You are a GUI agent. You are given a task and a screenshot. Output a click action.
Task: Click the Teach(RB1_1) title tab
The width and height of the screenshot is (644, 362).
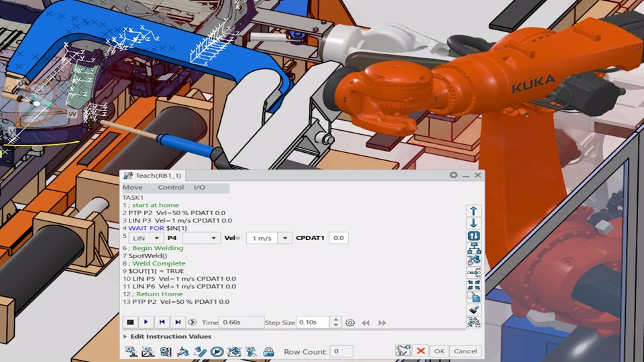[x=152, y=175]
